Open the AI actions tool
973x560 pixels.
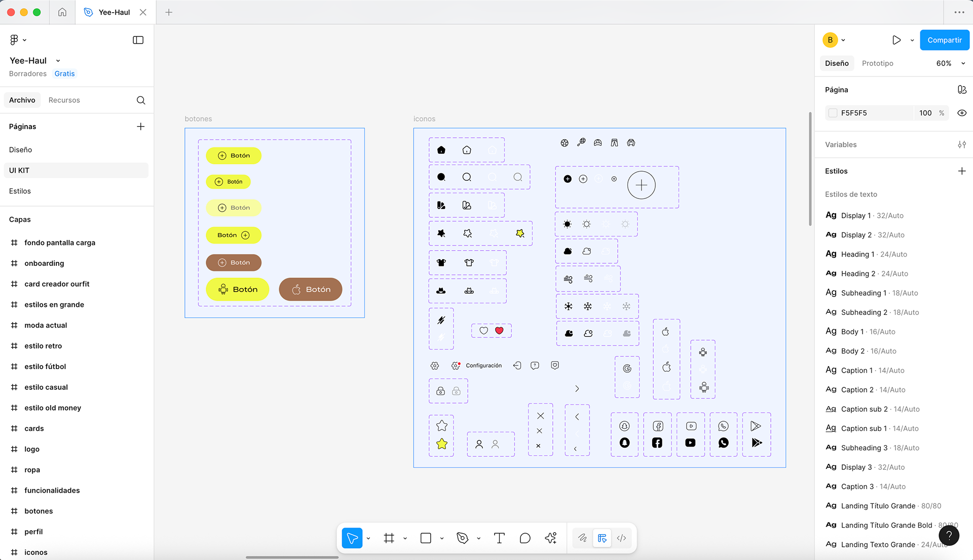click(551, 538)
